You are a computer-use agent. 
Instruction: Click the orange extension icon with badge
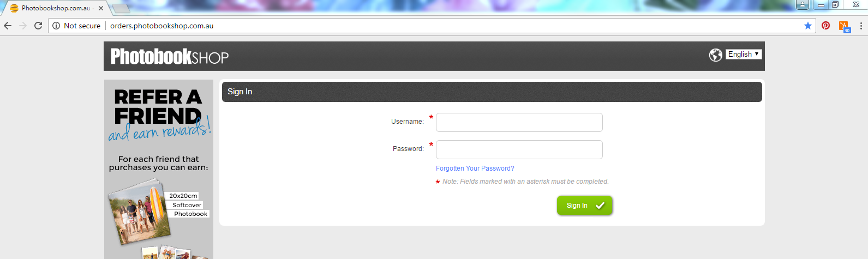(844, 26)
